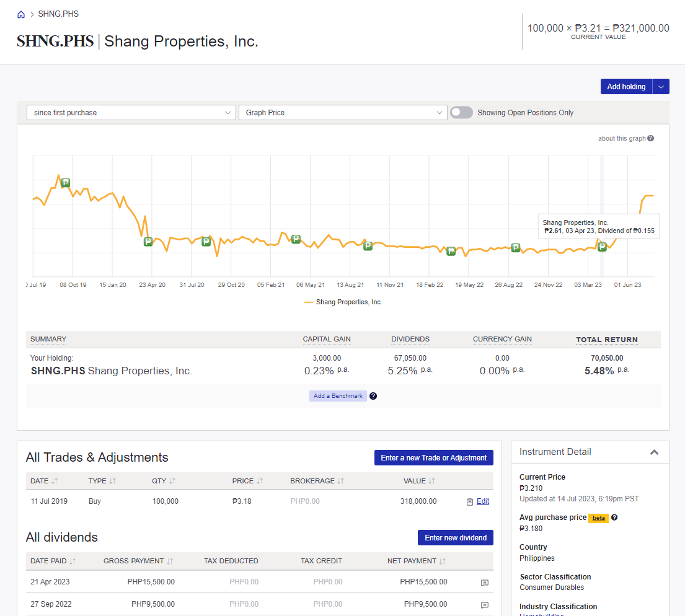The width and height of the screenshot is (685, 616).
Task: Click the Enter a new Trade or Adjustment button
Action: (433, 457)
